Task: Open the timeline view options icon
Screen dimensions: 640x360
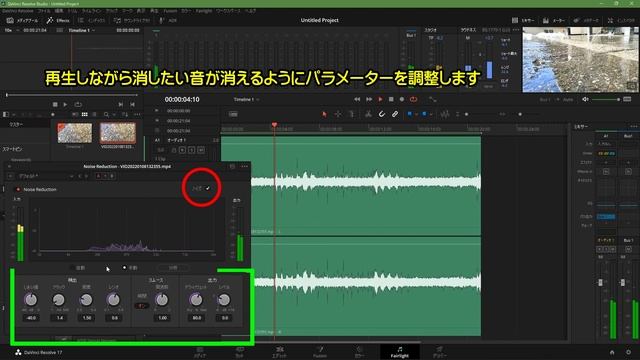Action: [233, 114]
